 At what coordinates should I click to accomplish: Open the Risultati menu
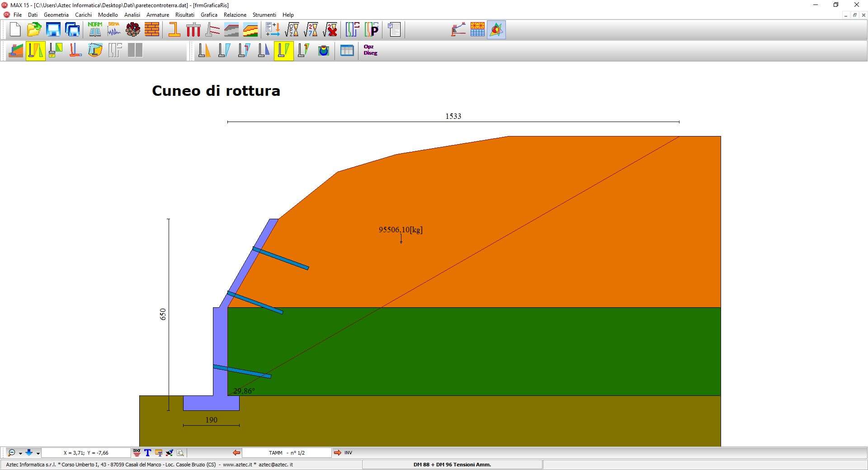coord(184,15)
